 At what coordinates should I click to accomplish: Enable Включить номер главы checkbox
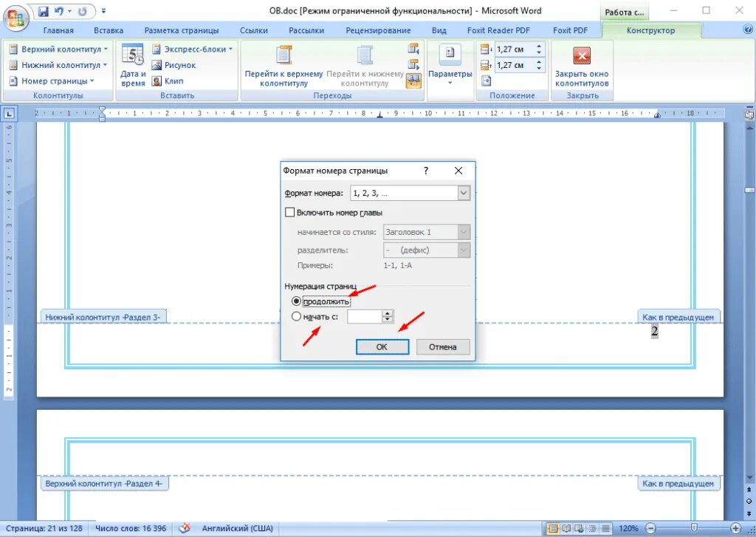click(289, 212)
